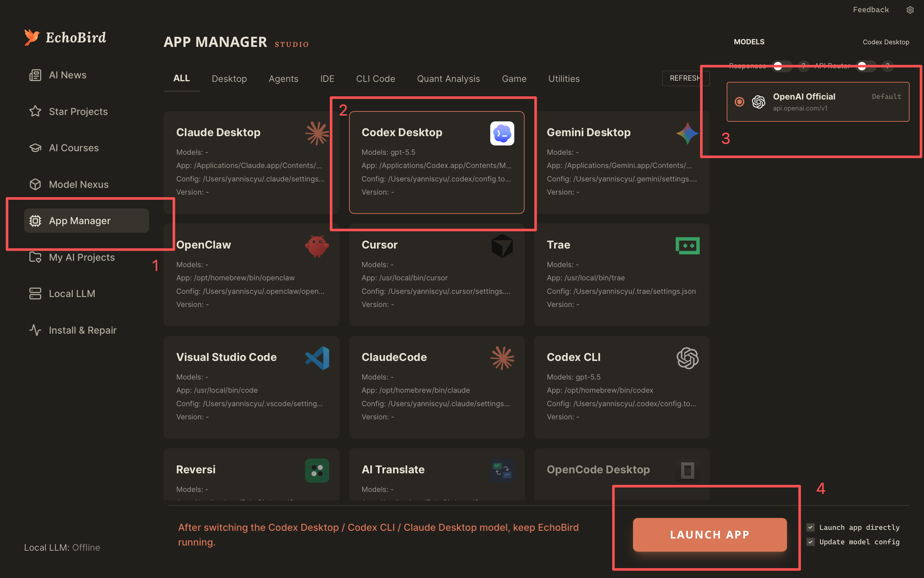Click Trae's Config settings.json path
This screenshot has width=924, height=578.
[621, 291]
